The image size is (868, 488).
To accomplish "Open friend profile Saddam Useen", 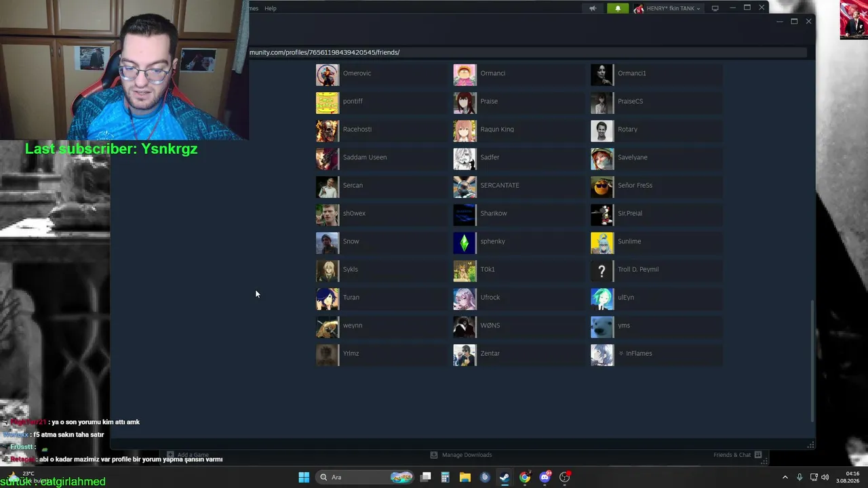I will tap(381, 158).
